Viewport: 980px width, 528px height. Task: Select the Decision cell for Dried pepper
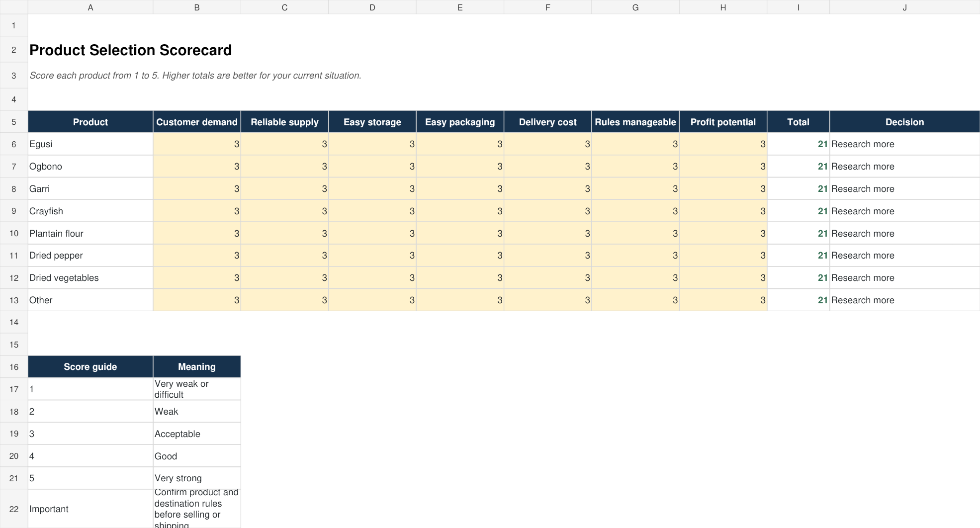coord(904,256)
